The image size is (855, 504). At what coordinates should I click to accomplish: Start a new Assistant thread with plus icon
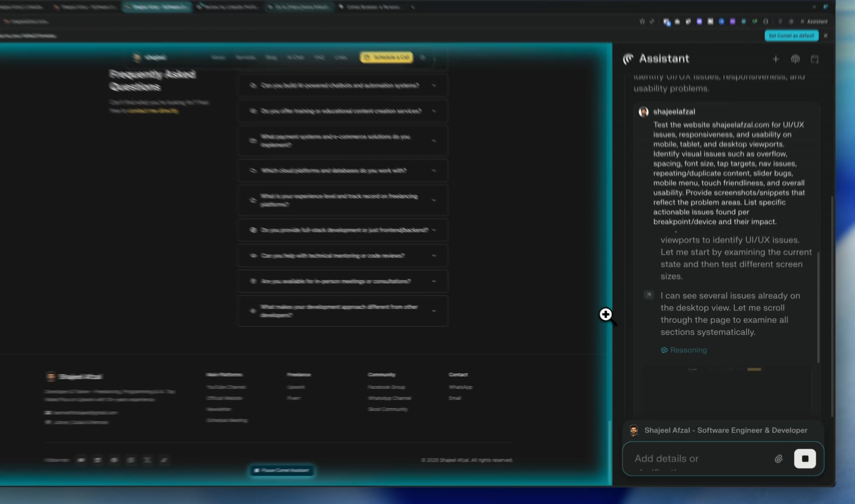[x=776, y=59]
